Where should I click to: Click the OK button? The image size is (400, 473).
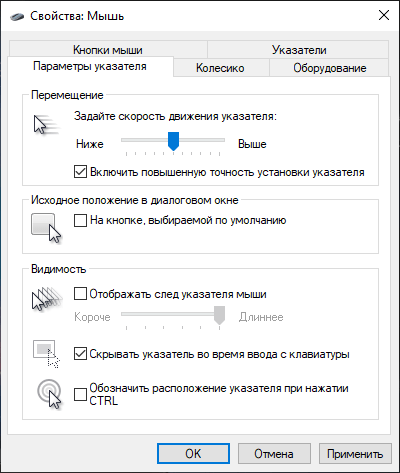(x=193, y=453)
